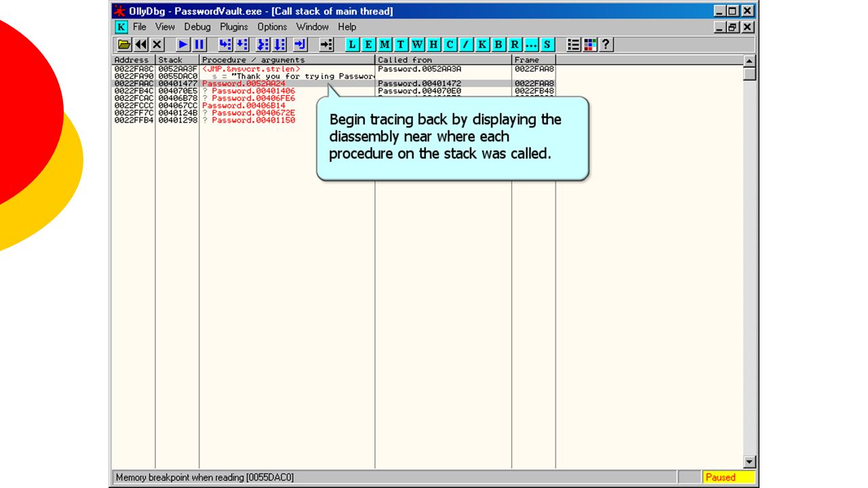Show References with R button

pyautogui.click(x=515, y=45)
